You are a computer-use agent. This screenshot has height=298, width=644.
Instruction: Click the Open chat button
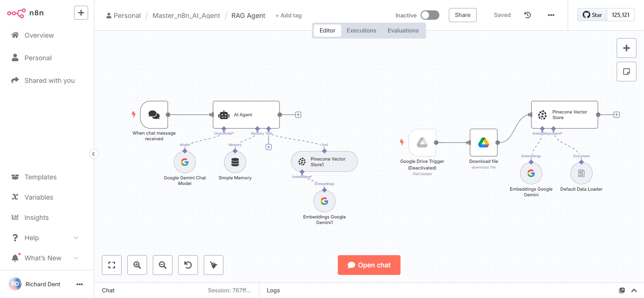[x=369, y=265]
